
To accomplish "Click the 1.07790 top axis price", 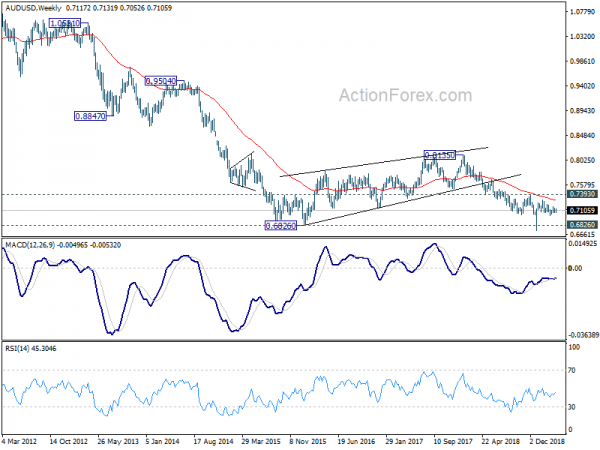I will tap(582, 12).
